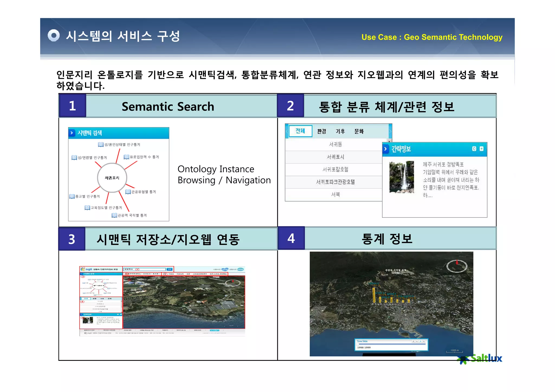The width and height of the screenshot is (555, 392).
Task: Open the 성/연령별 인구통계 book node
Action: coord(89,158)
